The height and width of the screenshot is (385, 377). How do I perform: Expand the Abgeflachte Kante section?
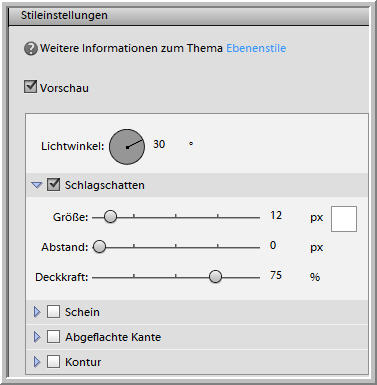tap(37, 337)
